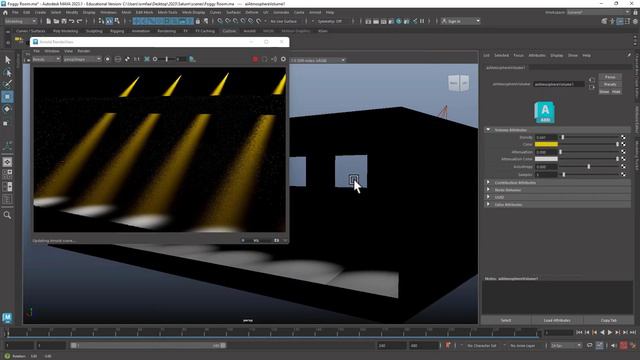Viewport: 640px width, 360px height.
Task: Open the camera dropdown in RenderView
Action: pos(82,59)
